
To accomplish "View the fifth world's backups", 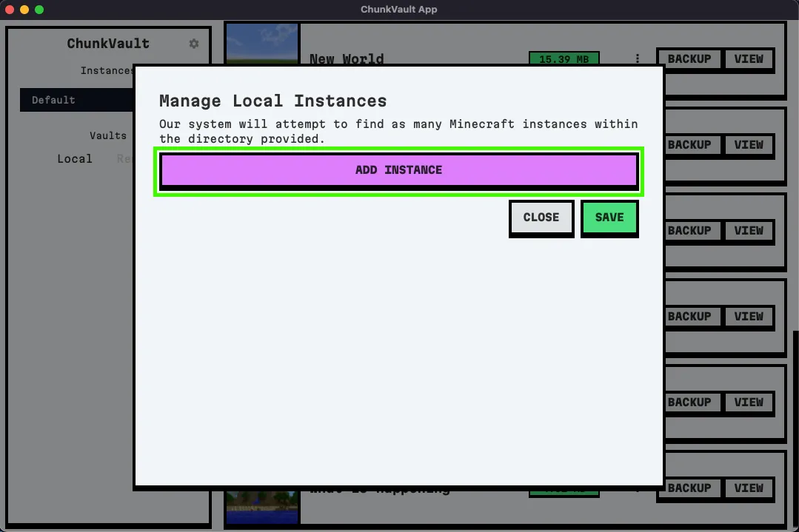I will click(749, 403).
